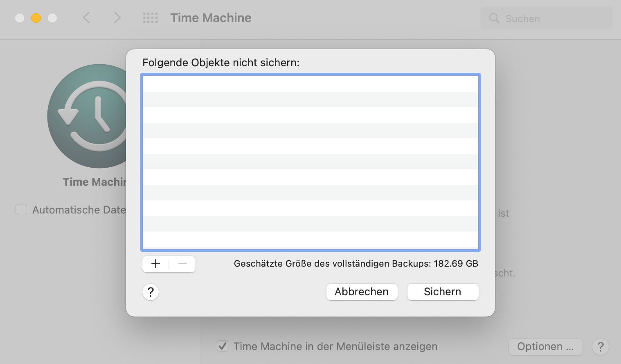Screen dimensions: 621x364
Task: Click the plus button to add exclusion
Action: [155, 264]
